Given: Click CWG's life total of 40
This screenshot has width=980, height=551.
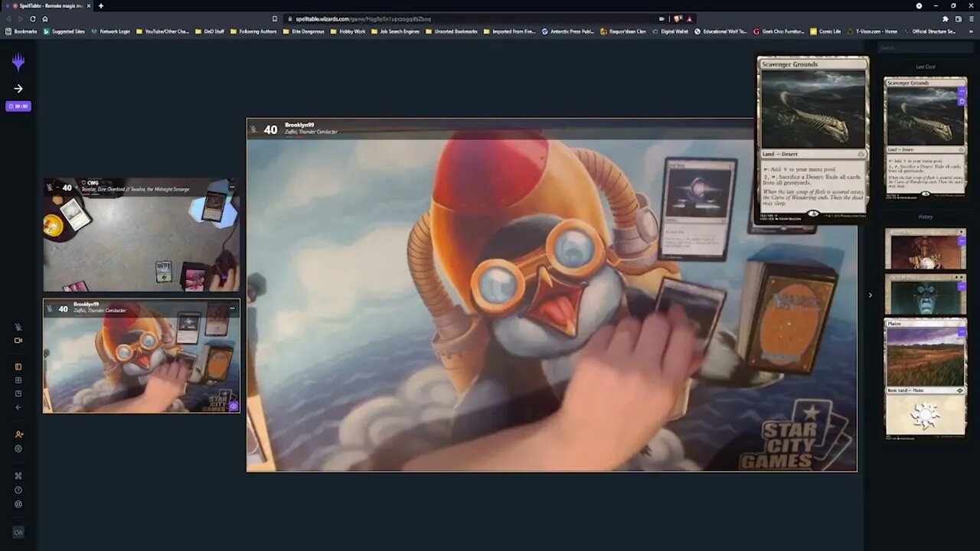Looking at the screenshot, I should (67, 187).
